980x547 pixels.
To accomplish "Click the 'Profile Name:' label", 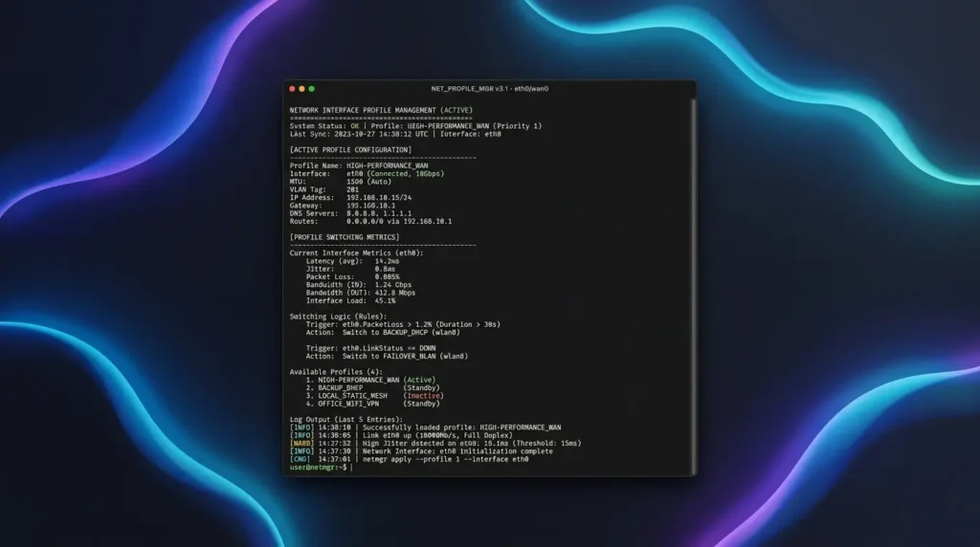I will pyautogui.click(x=316, y=165).
